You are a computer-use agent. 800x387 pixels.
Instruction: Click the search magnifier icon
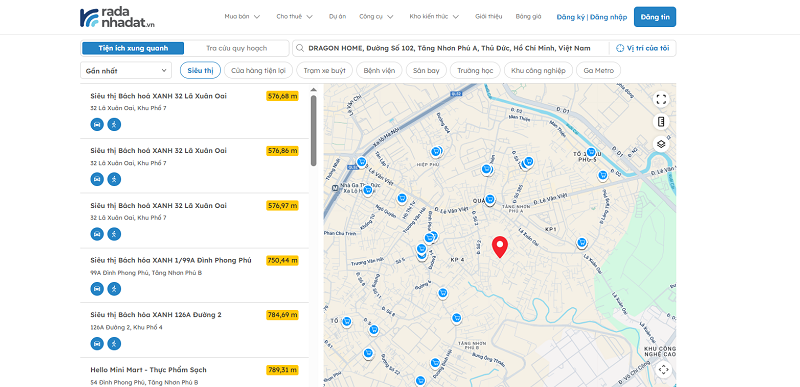tap(300, 48)
